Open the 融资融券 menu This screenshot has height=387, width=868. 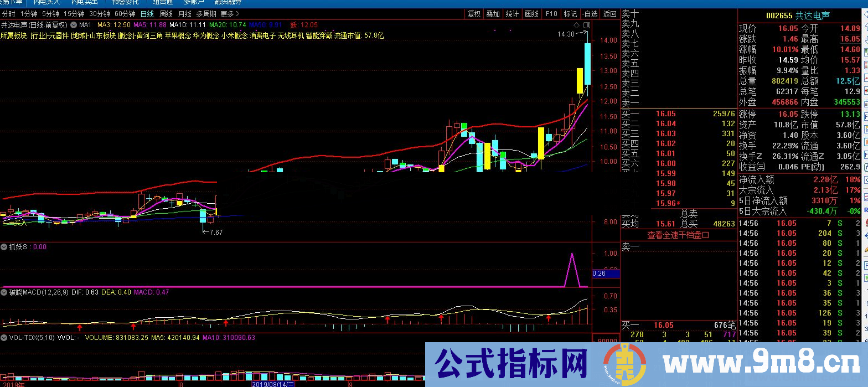pos(228,2)
